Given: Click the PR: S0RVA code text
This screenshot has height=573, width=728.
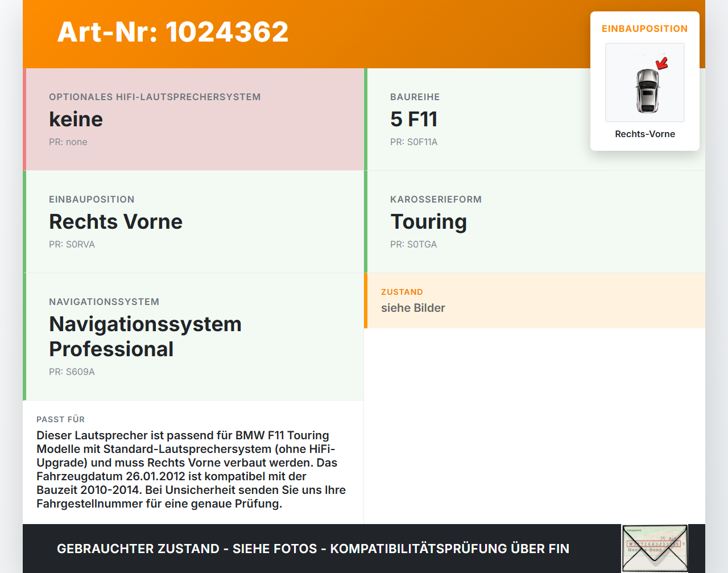Looking at the screenshot, I should click(72, 244).
